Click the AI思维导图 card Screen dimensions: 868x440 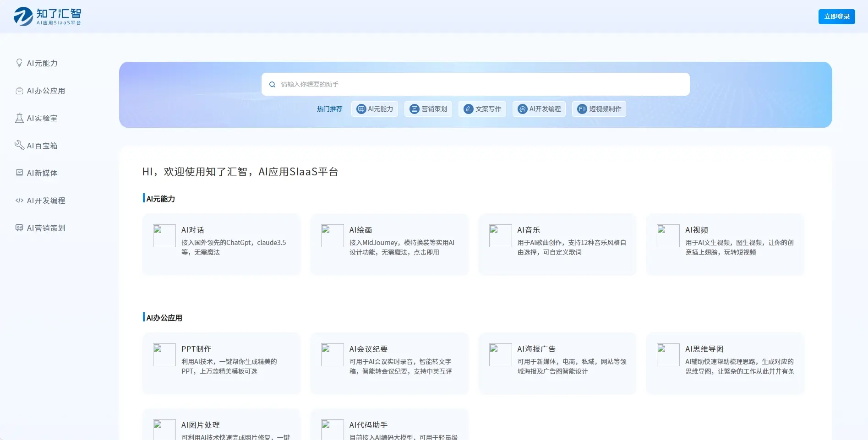pyautogui.click(x=725, y=363)
